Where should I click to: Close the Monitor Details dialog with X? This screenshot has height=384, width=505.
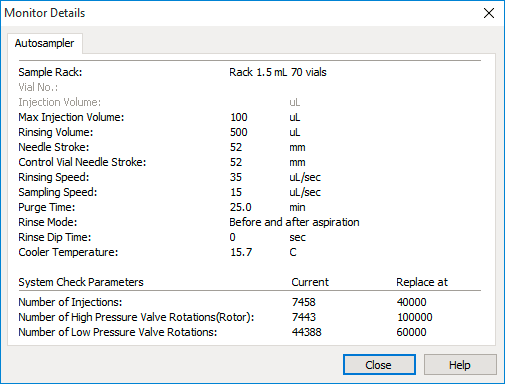coord(489,13)
